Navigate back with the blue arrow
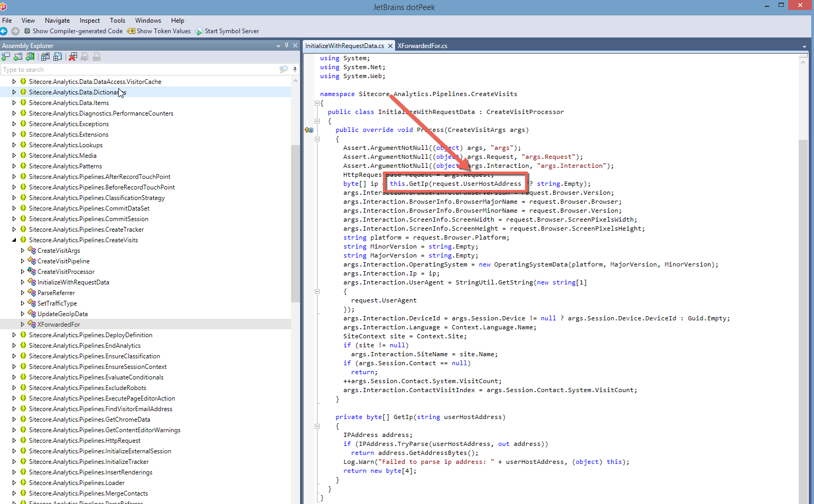Image resolution: width=814 pixels, height=504 pixels. [4, 31]
